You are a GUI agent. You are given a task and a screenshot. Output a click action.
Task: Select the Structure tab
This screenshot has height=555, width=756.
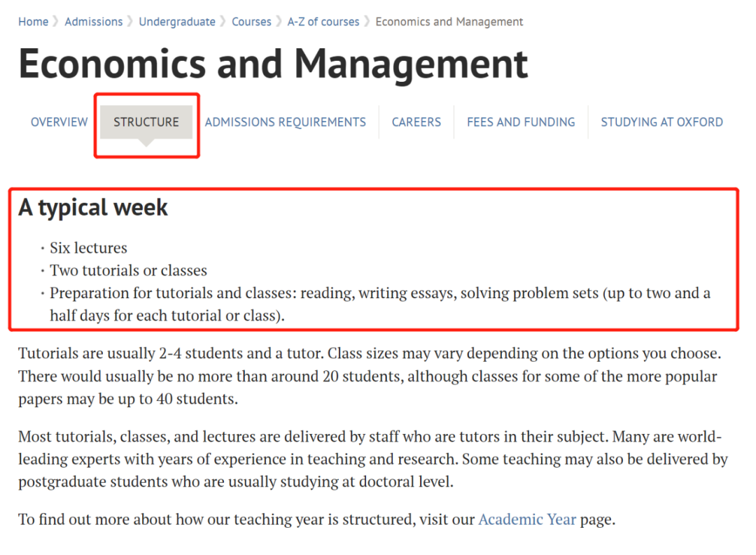coord(146,122)
